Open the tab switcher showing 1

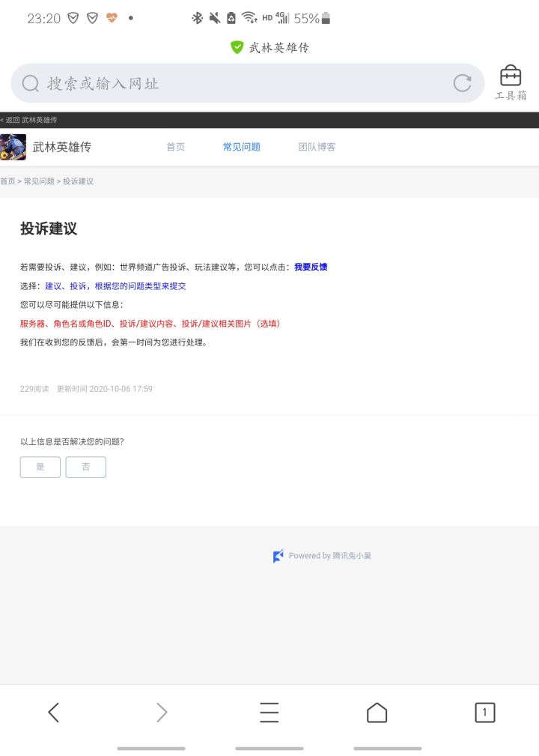tap(484, 712)
